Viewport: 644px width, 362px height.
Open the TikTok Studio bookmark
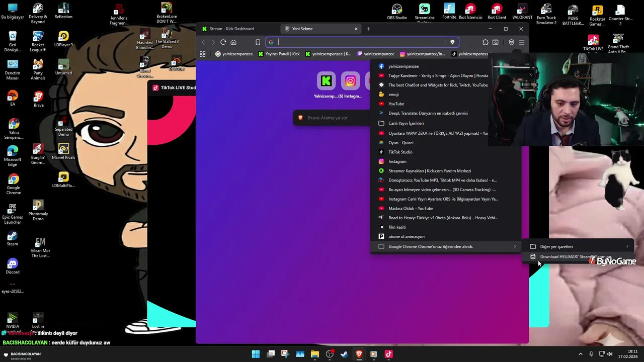point(445,152)
